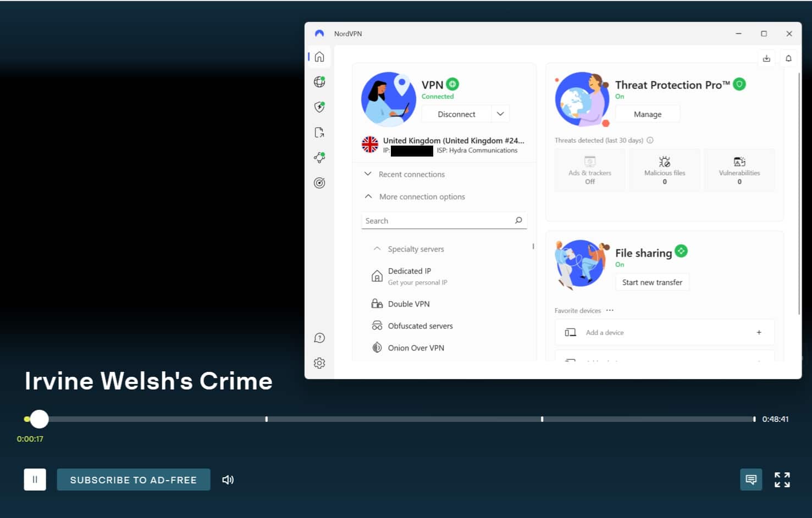Click the United Kingdom flag icon
Image resolution: width=812 pixels, height=518 pixels.
(370, 144)
